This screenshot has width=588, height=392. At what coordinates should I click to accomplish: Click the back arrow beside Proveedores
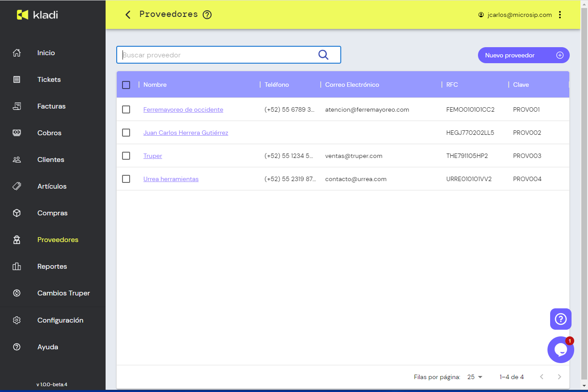[x=128, y=15]
